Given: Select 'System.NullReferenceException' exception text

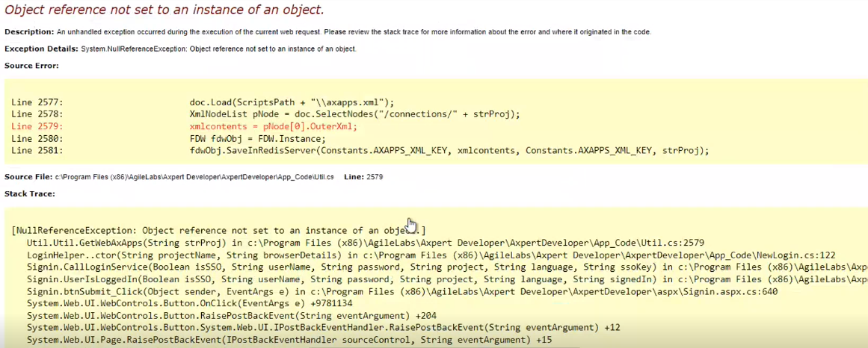Looking at the screenshot, I should (134, 49).
